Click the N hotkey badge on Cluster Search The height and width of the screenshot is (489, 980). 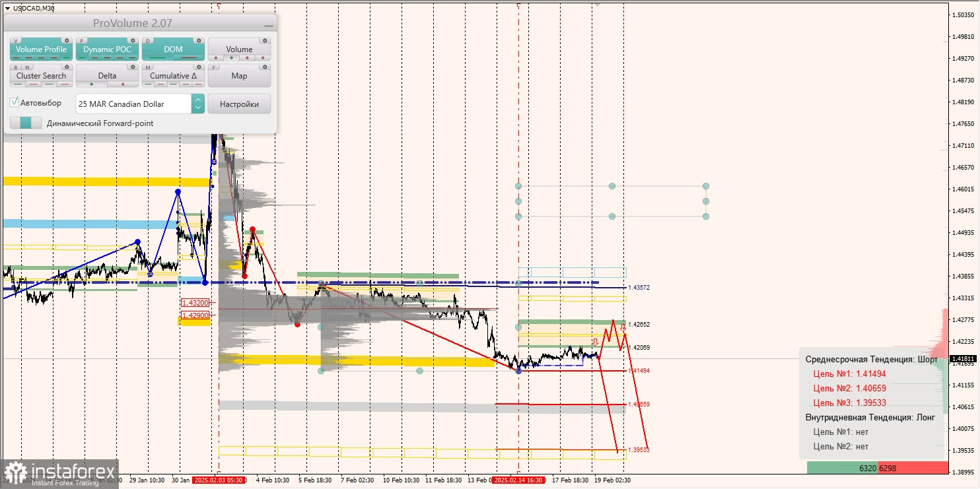[27, 67]
